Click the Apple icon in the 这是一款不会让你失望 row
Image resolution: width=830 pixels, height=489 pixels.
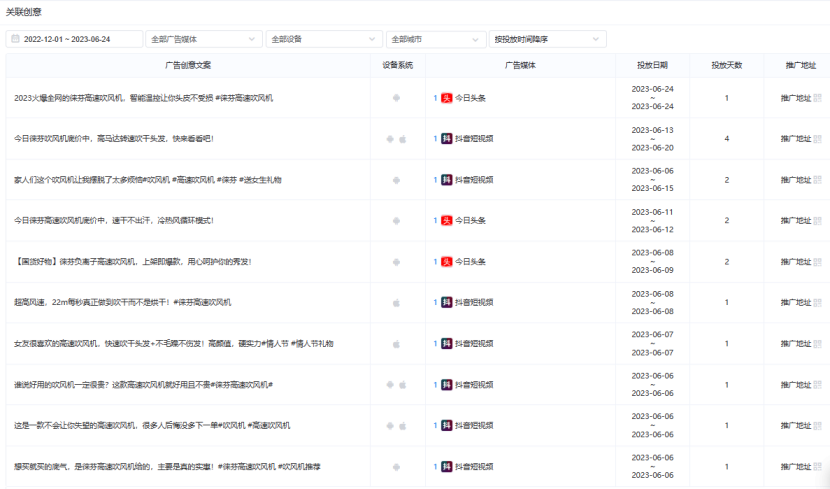tap(402, 425)
